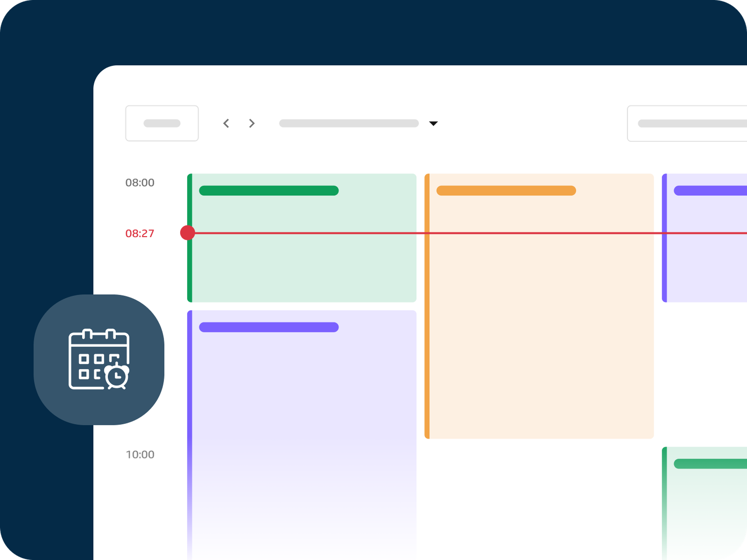The image size is (747, 560).
Task: Expand the view selector in the toolbar
Action: click(x=434, y=123)
